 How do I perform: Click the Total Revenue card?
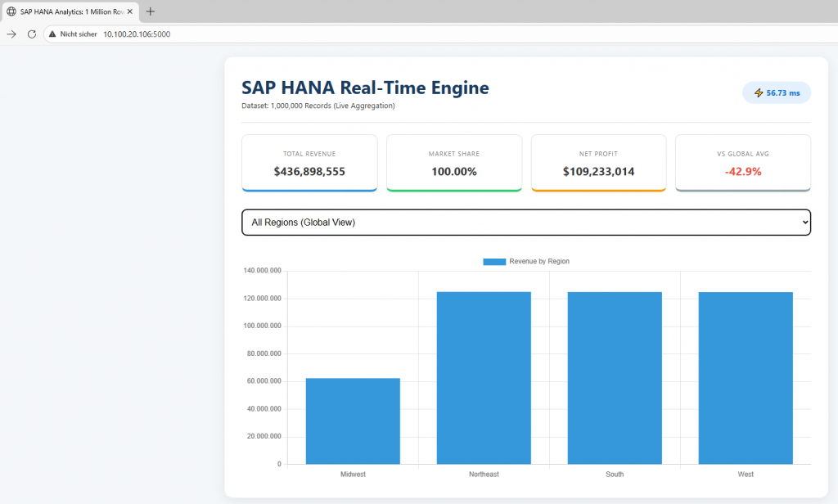[309, 163]
